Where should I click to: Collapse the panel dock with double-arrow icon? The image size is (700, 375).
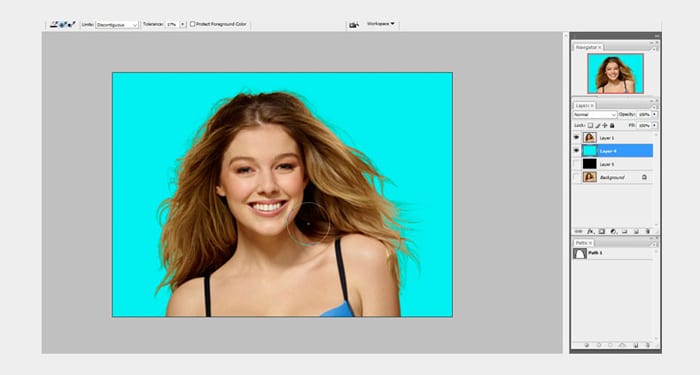point(657,36)
